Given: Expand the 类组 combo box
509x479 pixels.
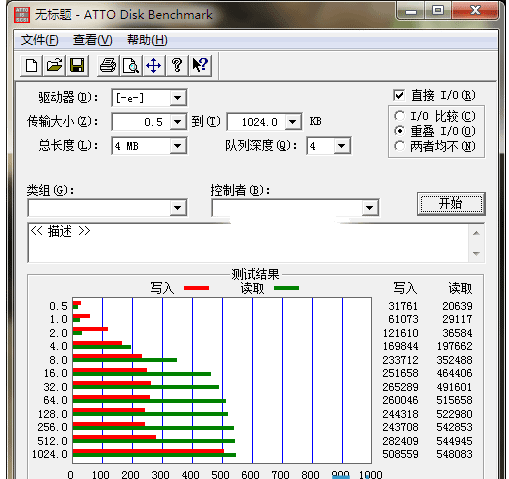Looking at the screenshot, I should pos(178,208).
